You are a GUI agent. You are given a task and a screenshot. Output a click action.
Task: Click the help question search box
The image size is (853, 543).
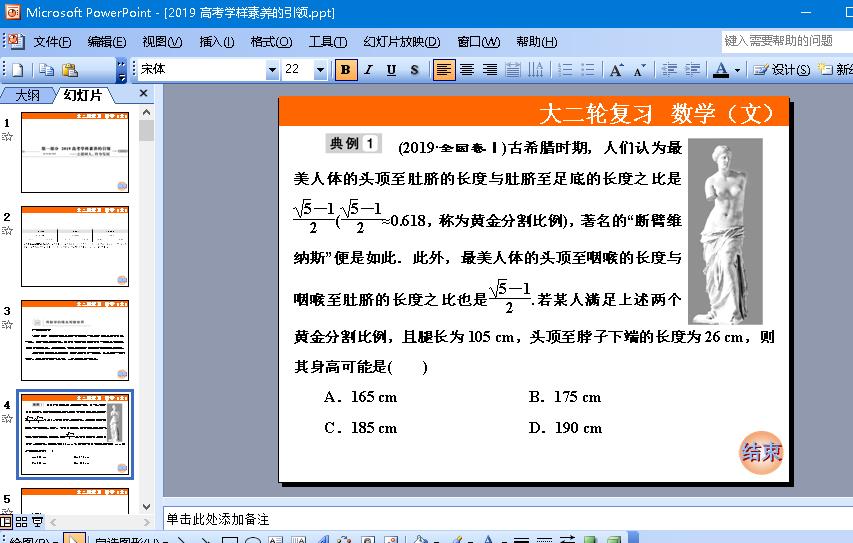[787, 41]
